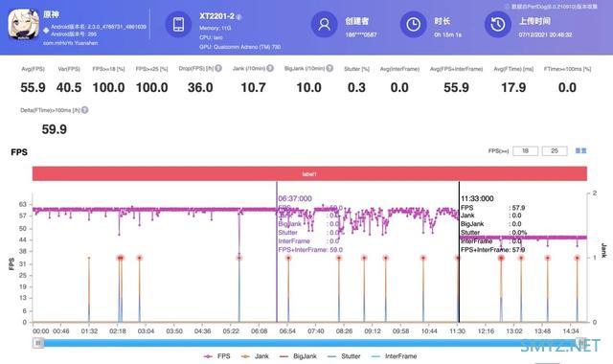
Task: Toggle BigJank series in chart legend
Action: coord(298,356)
